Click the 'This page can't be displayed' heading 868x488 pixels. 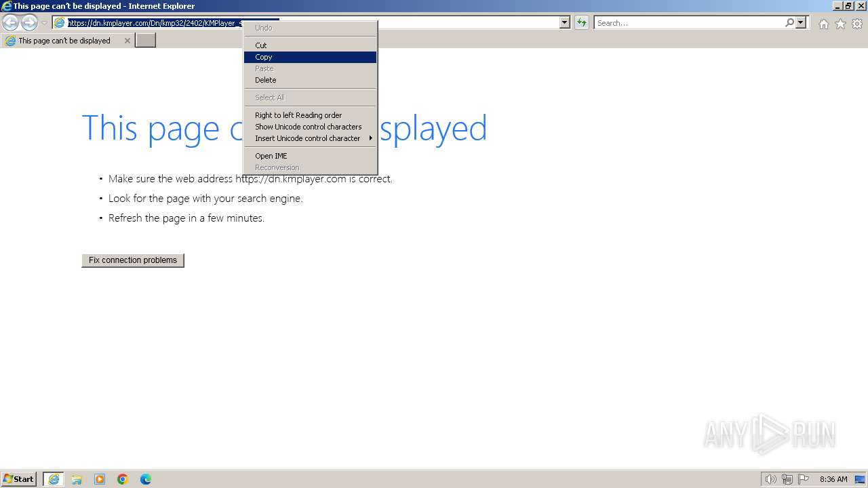pos(284,128)
